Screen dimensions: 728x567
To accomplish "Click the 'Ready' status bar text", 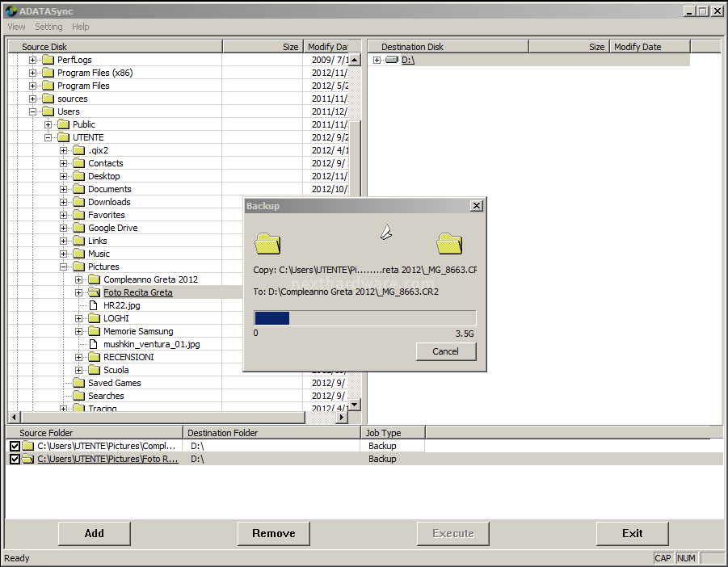I will click(x=17, y=558).
